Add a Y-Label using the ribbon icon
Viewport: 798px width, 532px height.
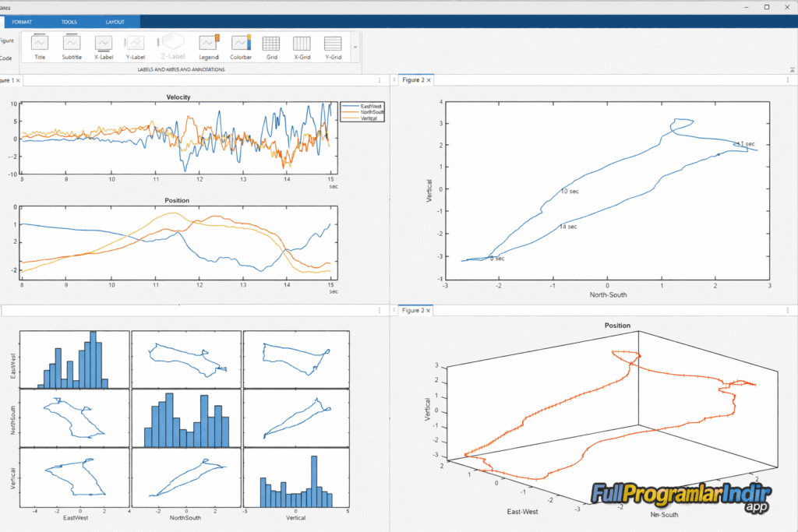click(x=135, y=46)
